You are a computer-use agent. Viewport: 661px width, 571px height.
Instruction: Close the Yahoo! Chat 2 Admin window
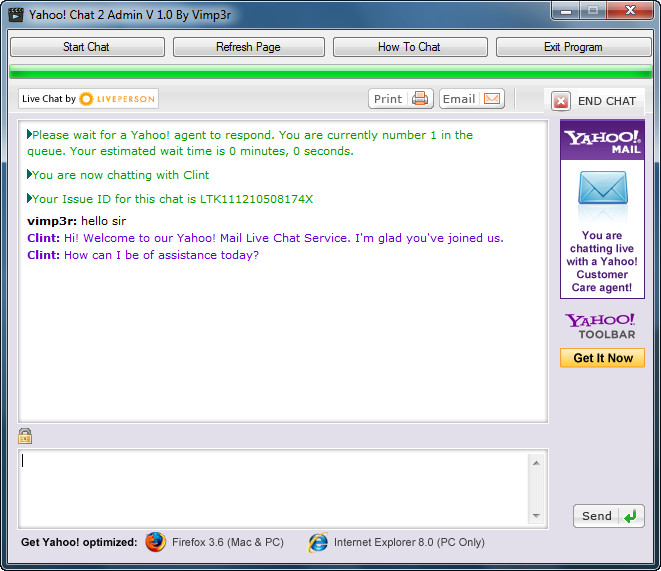click(630, 10)
